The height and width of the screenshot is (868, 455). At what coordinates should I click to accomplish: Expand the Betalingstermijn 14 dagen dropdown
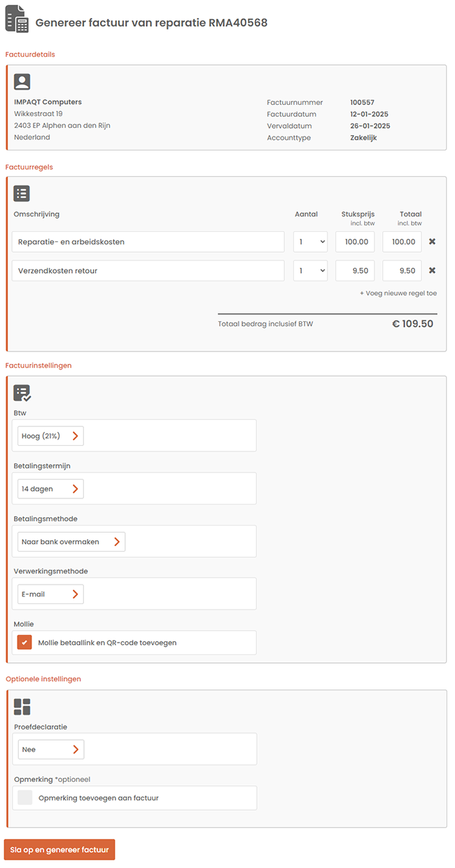tap(50, 489)
